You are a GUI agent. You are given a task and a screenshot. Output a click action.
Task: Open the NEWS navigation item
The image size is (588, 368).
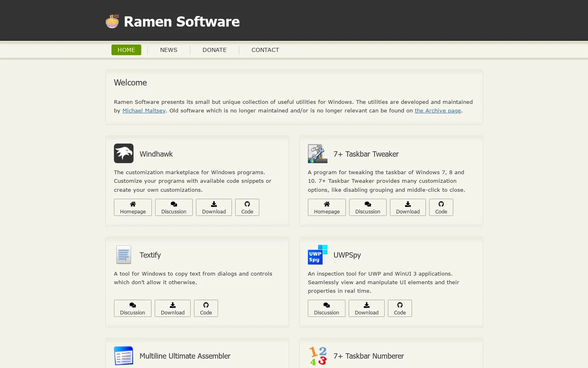[169, 50]
